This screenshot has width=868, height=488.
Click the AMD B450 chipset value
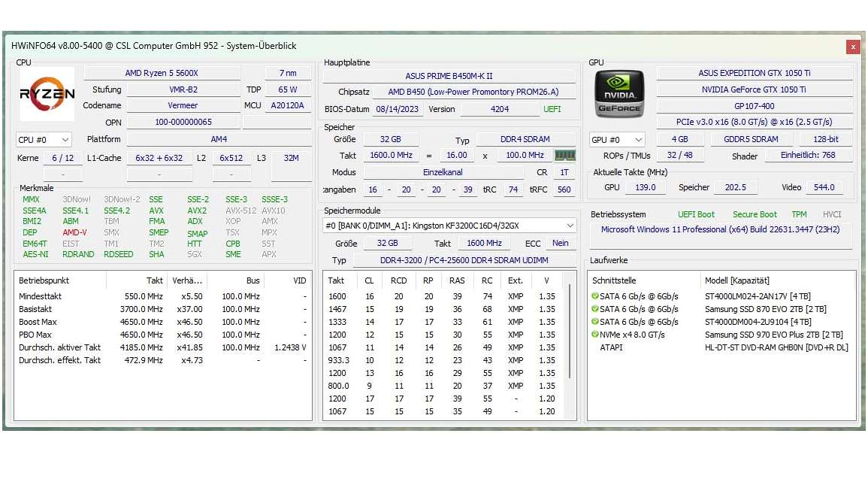tap(473, 92)
